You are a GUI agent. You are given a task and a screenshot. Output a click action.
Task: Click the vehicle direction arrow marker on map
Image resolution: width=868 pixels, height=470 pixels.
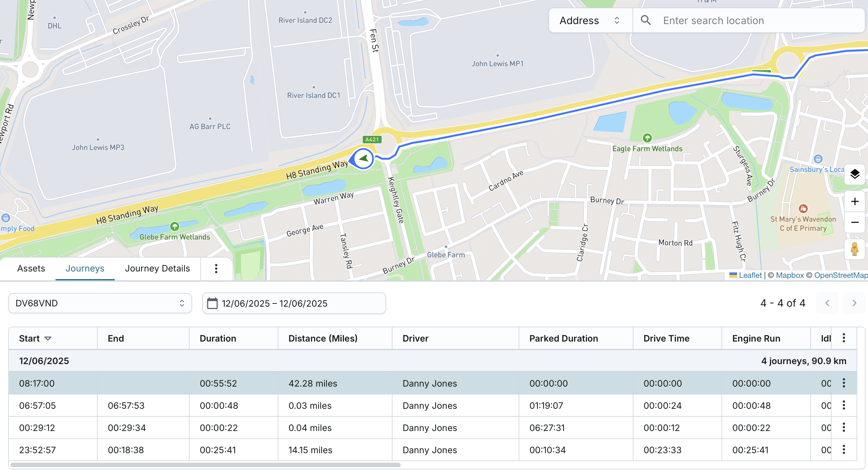[x=363, y=158]
